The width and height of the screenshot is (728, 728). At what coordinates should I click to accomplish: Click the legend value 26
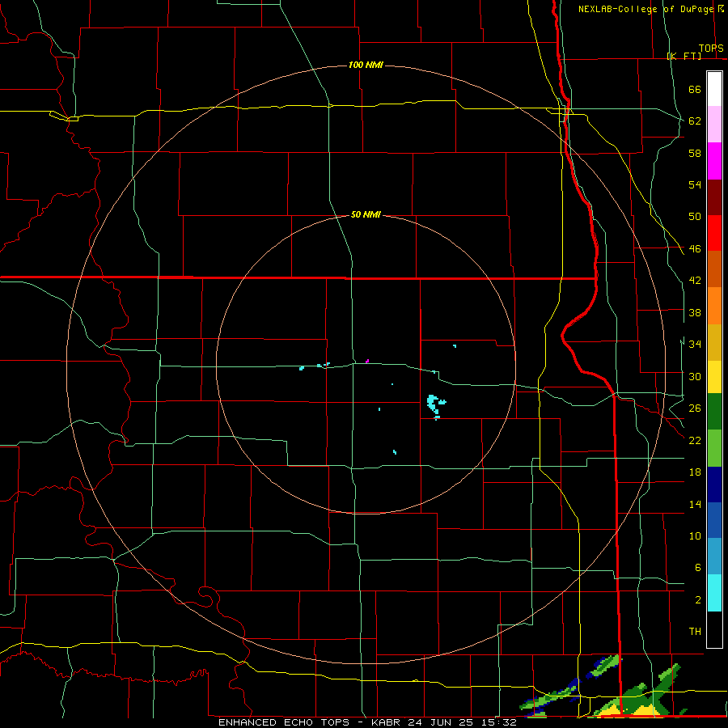(x=695, y=408)
